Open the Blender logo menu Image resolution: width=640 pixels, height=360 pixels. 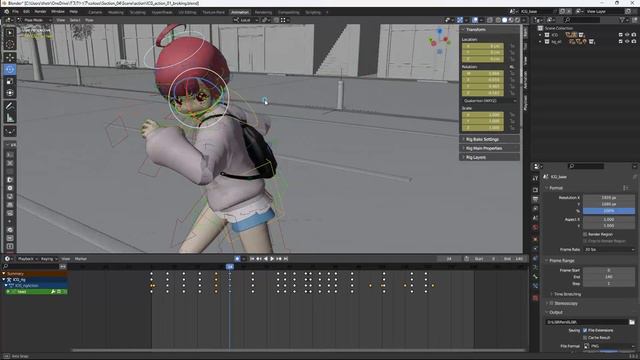pyautogui.click(x=7, y=11)
